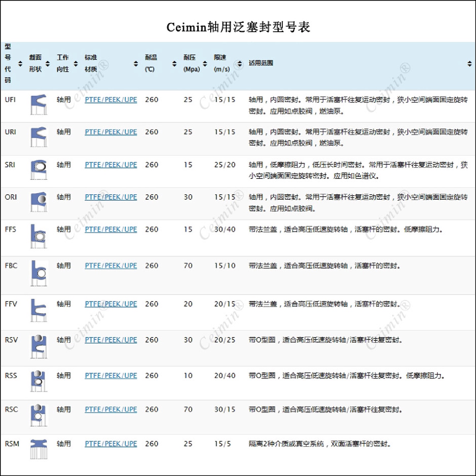Open the FFS seal cross-section image
476x476 pixels.
[39, 236]
